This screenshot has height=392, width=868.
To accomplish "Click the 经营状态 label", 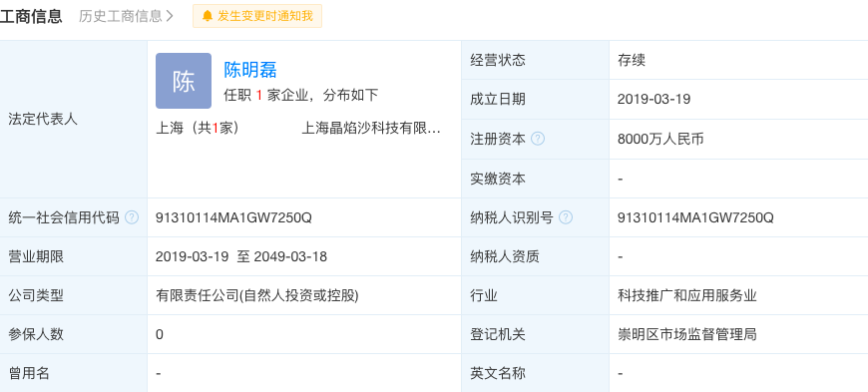I will pyautogui.click(x=498, y=60).
